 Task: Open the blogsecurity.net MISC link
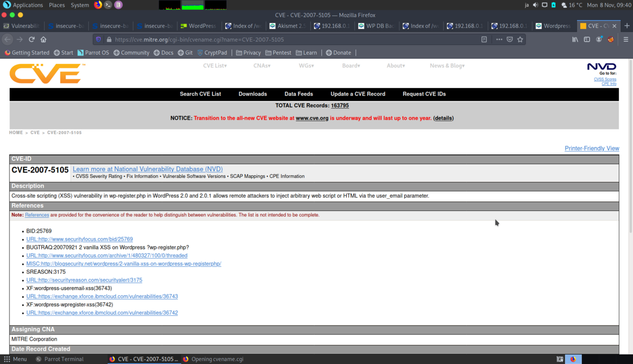click(124, 264)
